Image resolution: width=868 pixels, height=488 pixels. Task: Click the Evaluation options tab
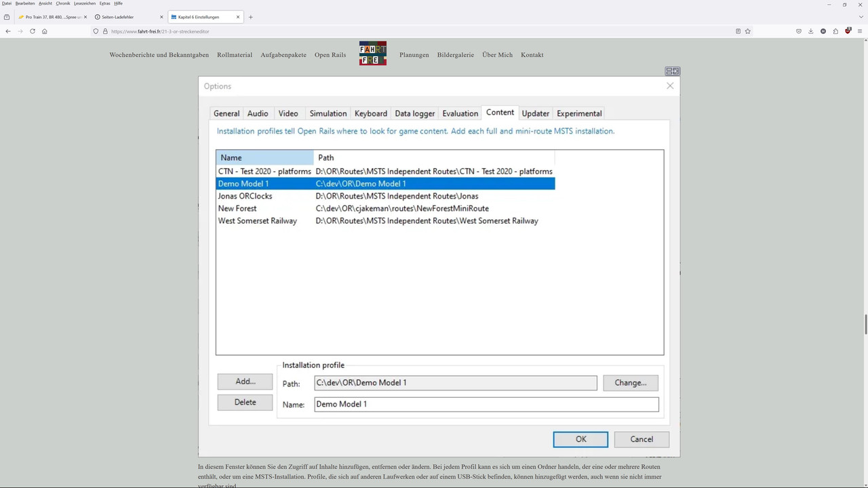pos(460,114)
